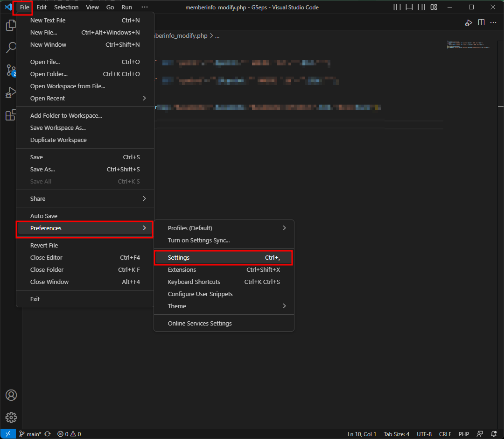504x439 pixels.
Task: Open the Explorer view in activity bar
Action: 11,25
